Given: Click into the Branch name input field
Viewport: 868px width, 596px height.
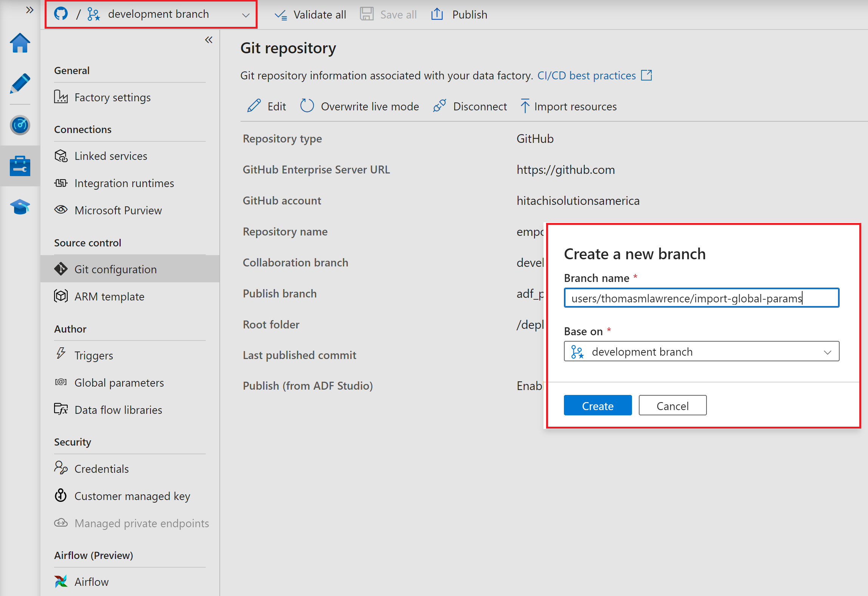Looking at the screenshot, I should [701, 298].
